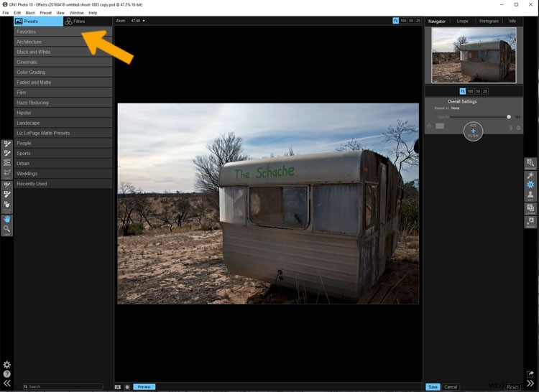The height and width of the screenshot is (392, 539).
Task: Select the Zoom magnifier tool
Action: click(7, 229)
